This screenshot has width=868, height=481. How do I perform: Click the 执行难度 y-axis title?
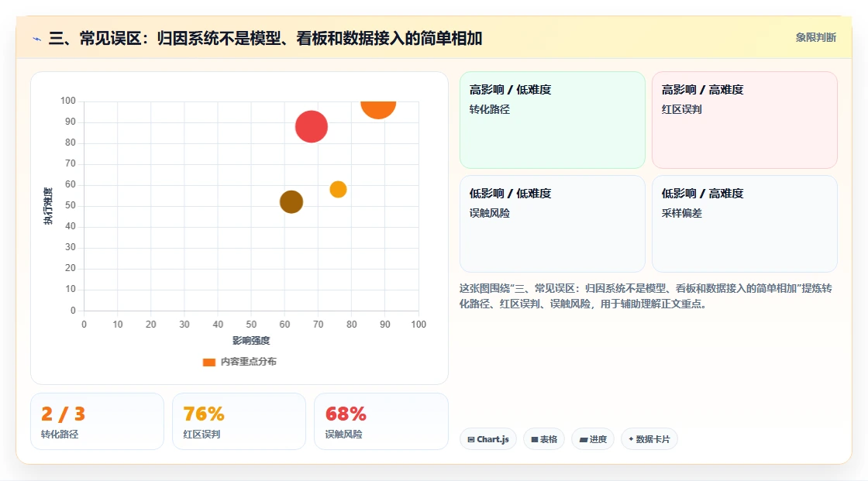point(48,206)
